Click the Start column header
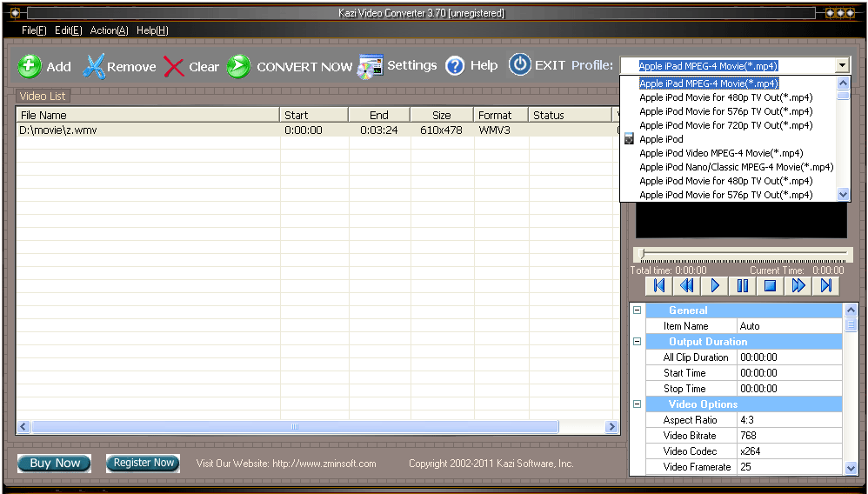 [x=314, y=115]
